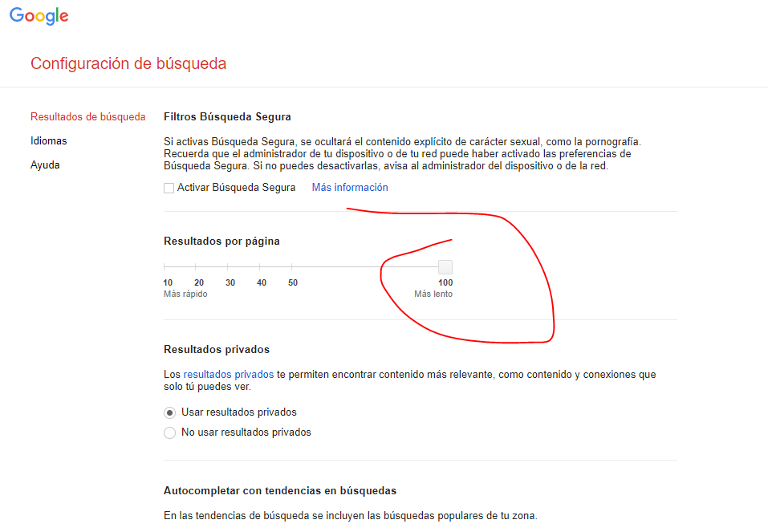Select Resultados de búsqueda in sidebar

coord(88,116)
